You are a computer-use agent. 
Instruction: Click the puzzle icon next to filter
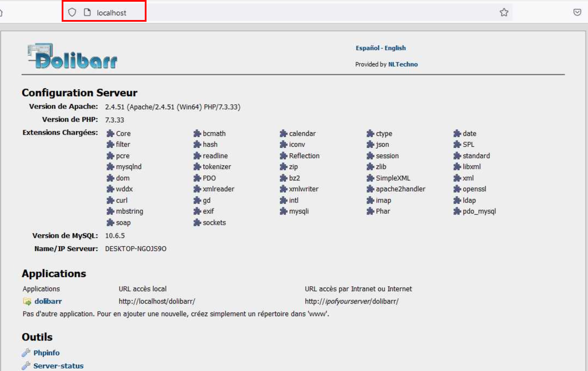(110, 144)
